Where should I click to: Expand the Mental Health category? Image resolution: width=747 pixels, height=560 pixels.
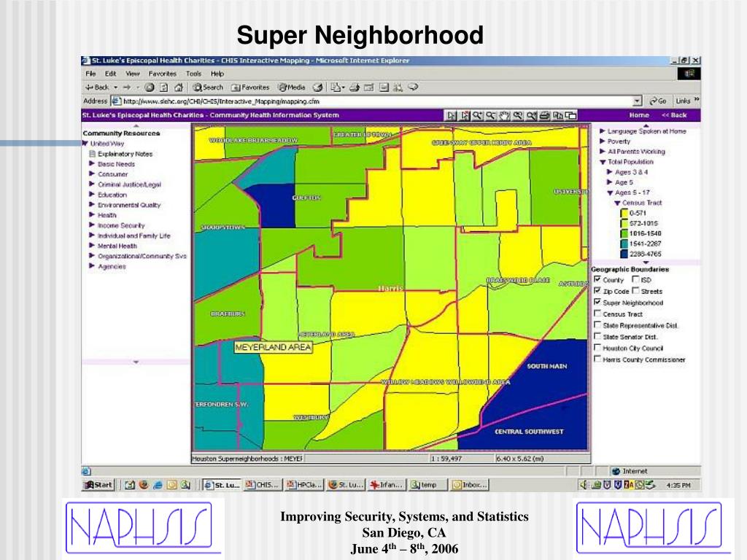92,245
